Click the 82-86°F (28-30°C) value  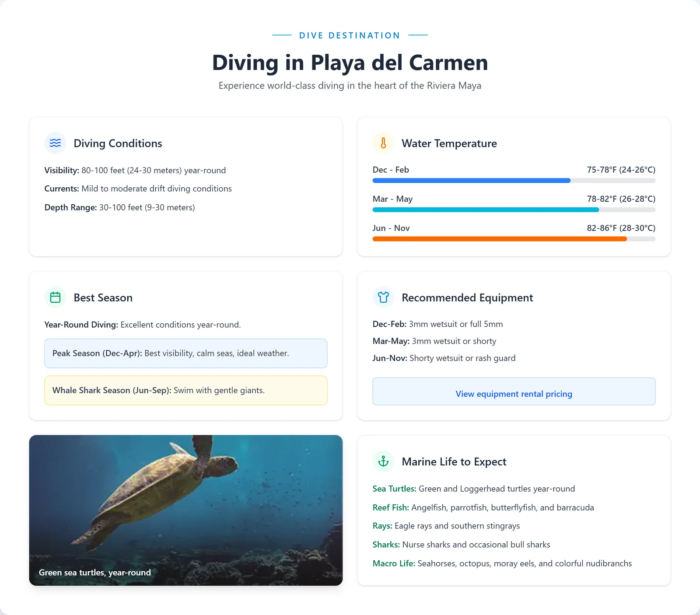621,228
